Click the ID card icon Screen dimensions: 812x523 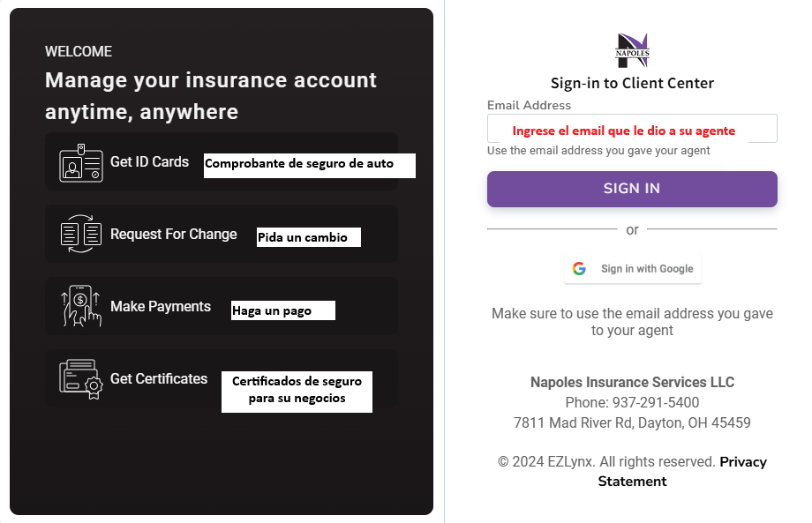[81, 163]
